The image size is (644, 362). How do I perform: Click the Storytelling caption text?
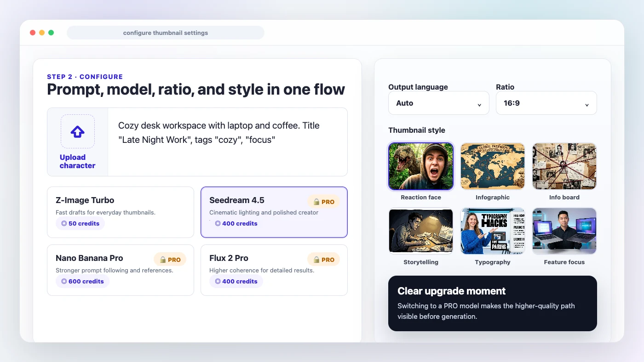point(421,262)
